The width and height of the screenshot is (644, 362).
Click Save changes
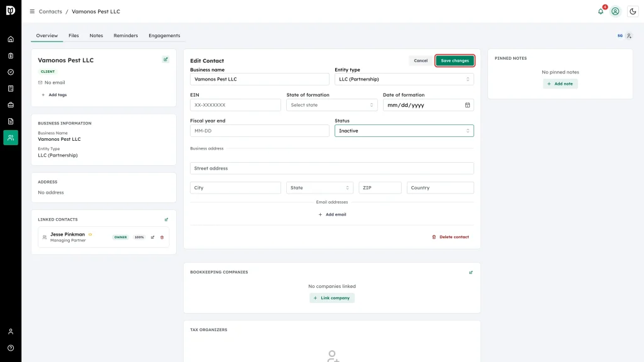(x=455, y=61)
